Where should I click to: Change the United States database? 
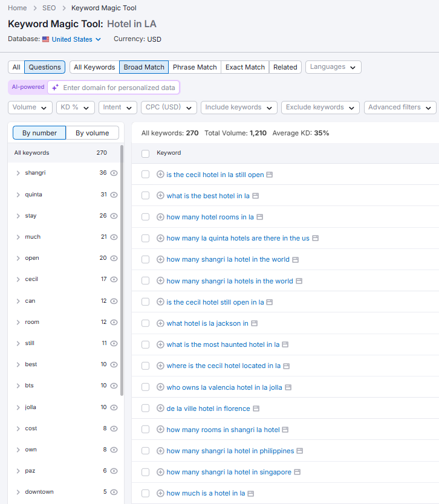[76, 39]
